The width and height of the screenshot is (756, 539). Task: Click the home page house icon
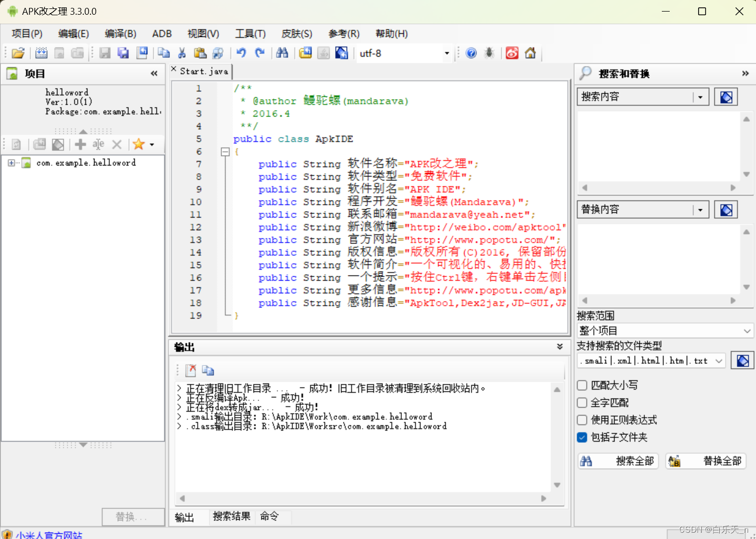[x=530, y=53]
